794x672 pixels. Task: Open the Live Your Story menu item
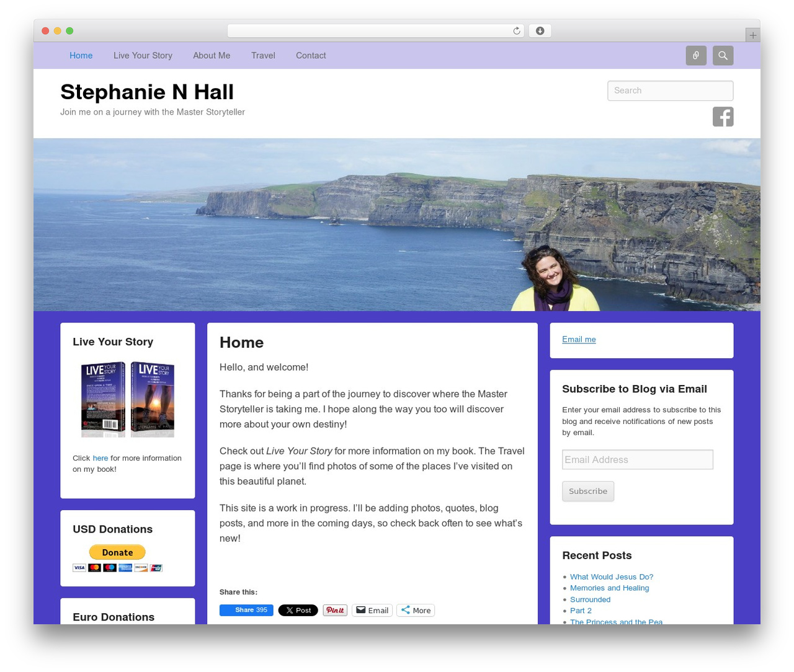[143, 55]
